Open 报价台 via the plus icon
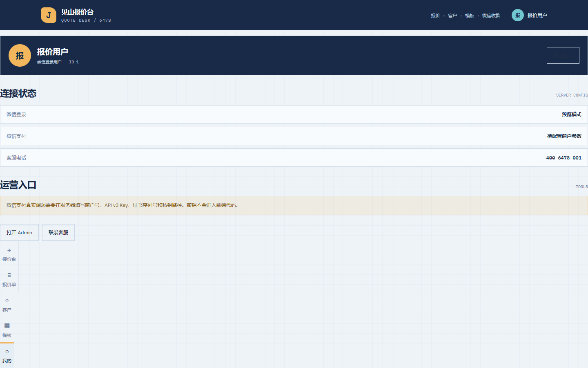588x368 pixels. click(x=9, y=254)
